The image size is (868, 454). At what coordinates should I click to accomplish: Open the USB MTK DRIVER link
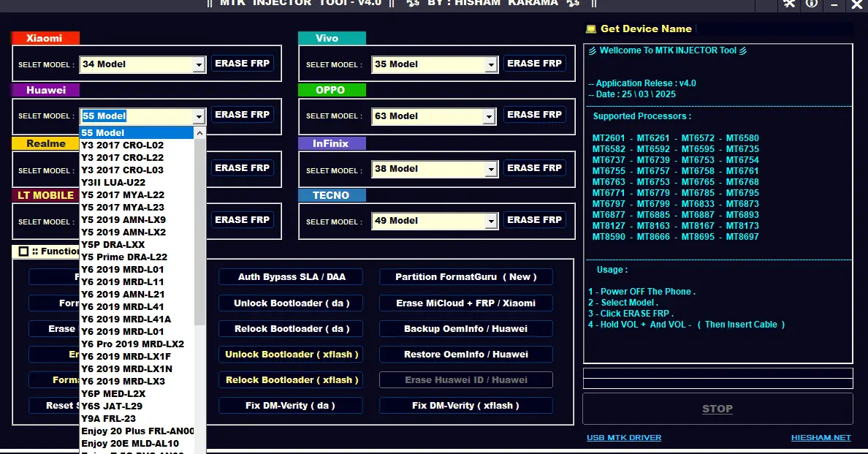point(623,437)
